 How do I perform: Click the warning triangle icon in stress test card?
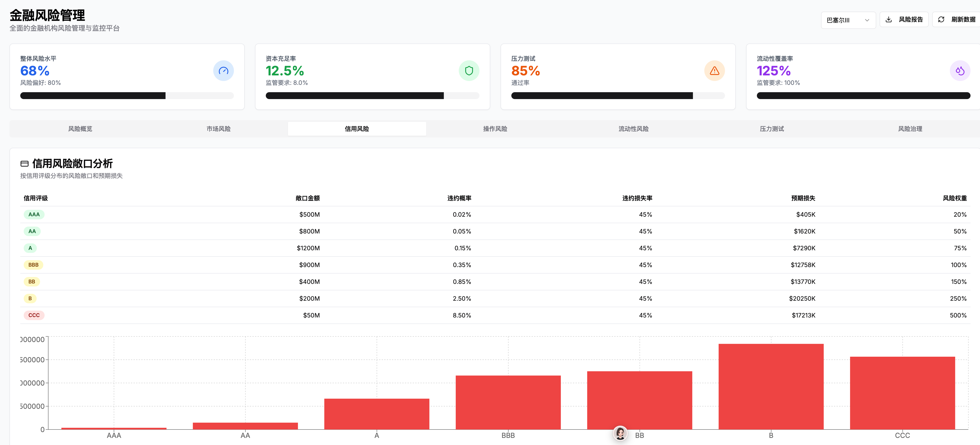click(714, 71)
